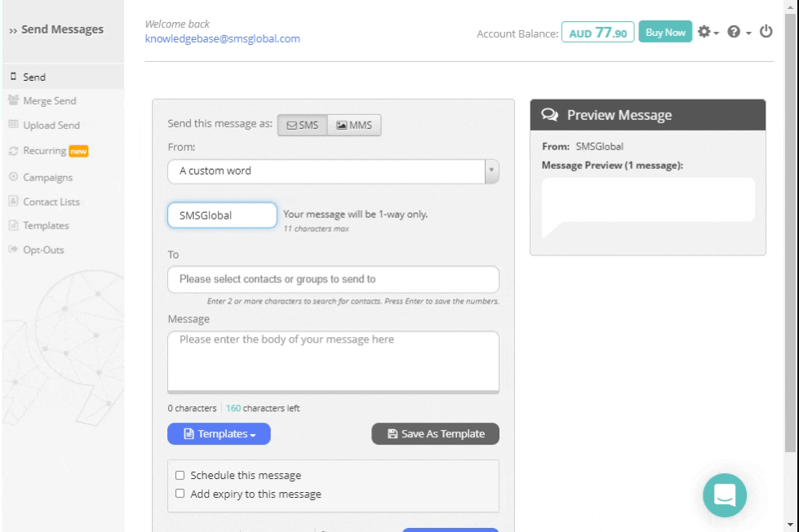Viewport: 799px width, 532px height.
Task: Click the Upload Send sidebar icon
Action: [x=13, y=125]
